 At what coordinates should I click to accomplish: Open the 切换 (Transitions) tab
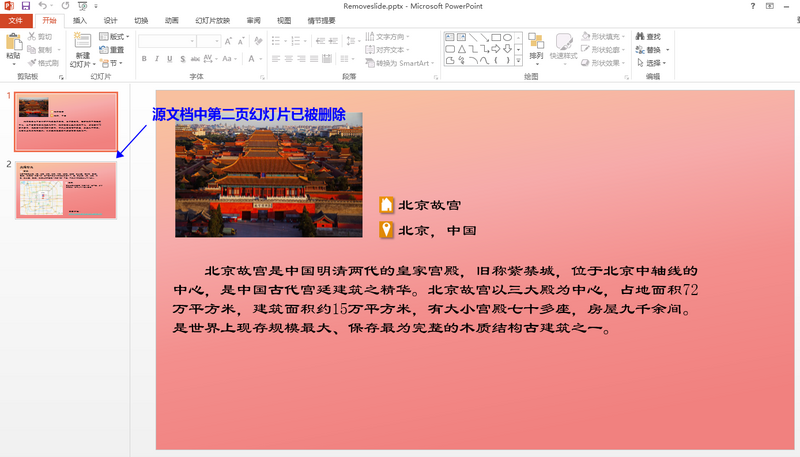click(x=141, y=20)
